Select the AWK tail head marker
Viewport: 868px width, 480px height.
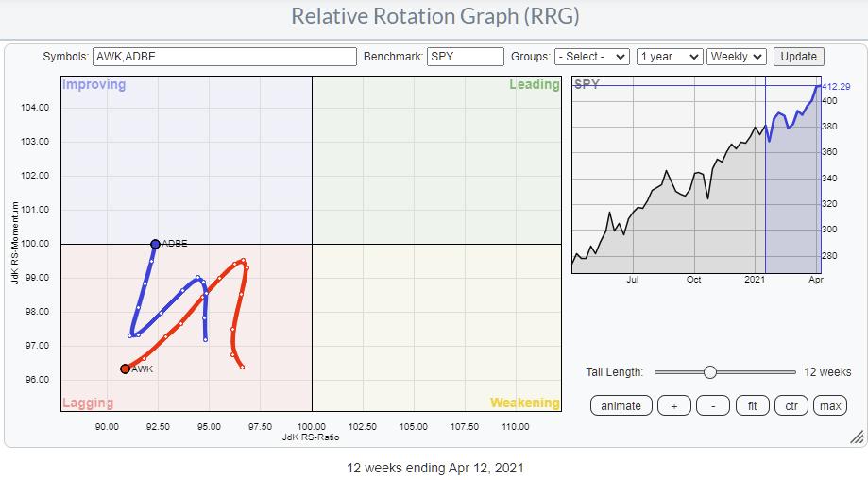[125, 369]
